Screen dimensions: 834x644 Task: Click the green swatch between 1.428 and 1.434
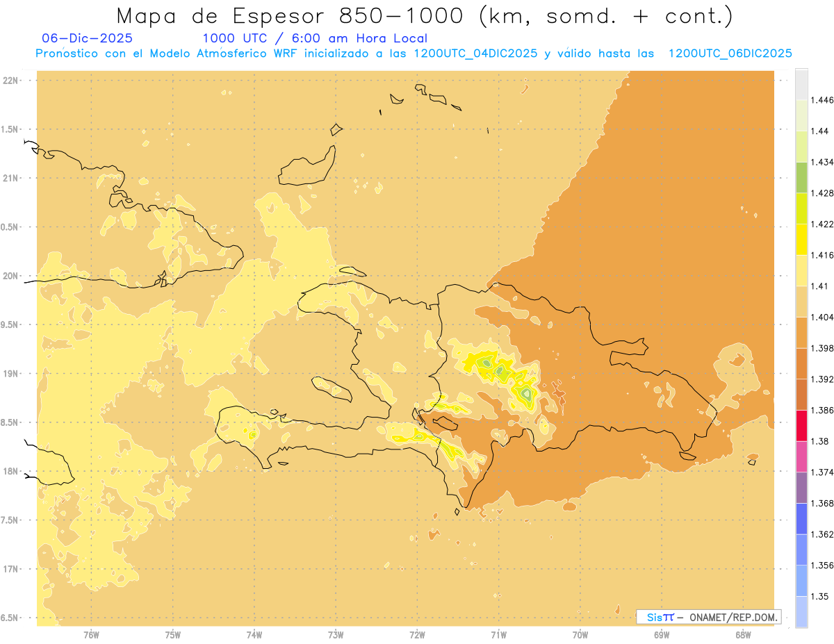point(801,177)
